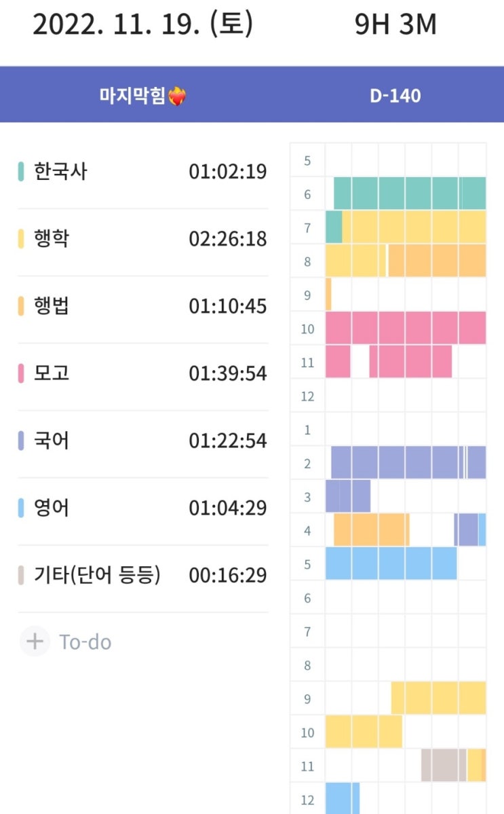Click the purple 국어 color marker
The width and height of the screenshot is (504, 814).
coord(21,441)
